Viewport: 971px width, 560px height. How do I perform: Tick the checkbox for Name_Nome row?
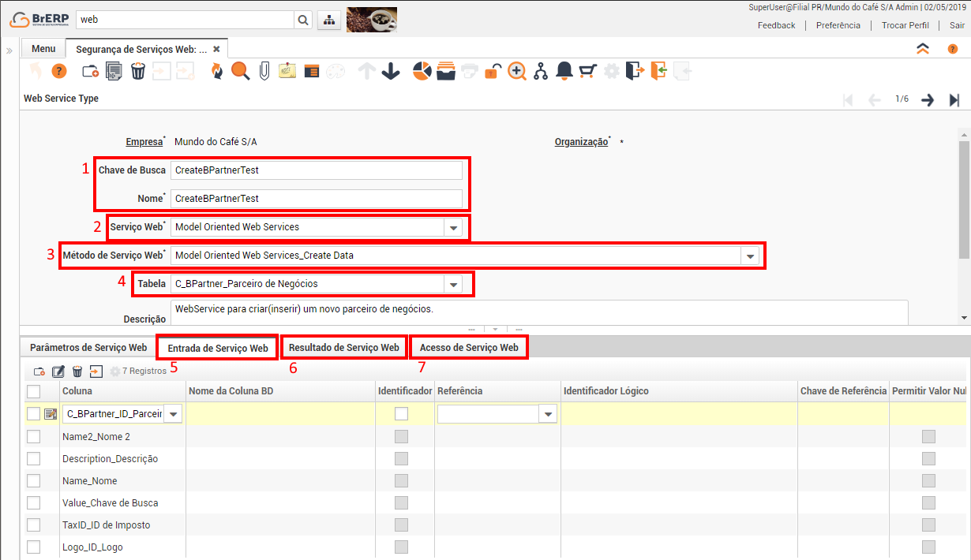coord(33,481)
